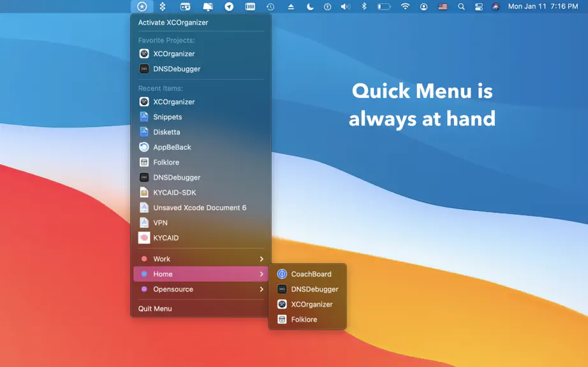588x367 pixels.
Task: Open the Time Machine menu bar icon
Action: point(270,6)
